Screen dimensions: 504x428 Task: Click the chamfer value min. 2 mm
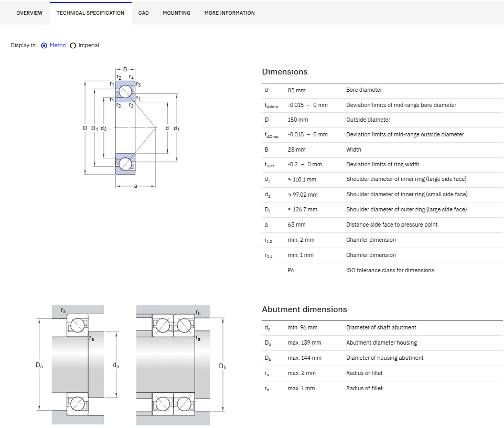301,240
